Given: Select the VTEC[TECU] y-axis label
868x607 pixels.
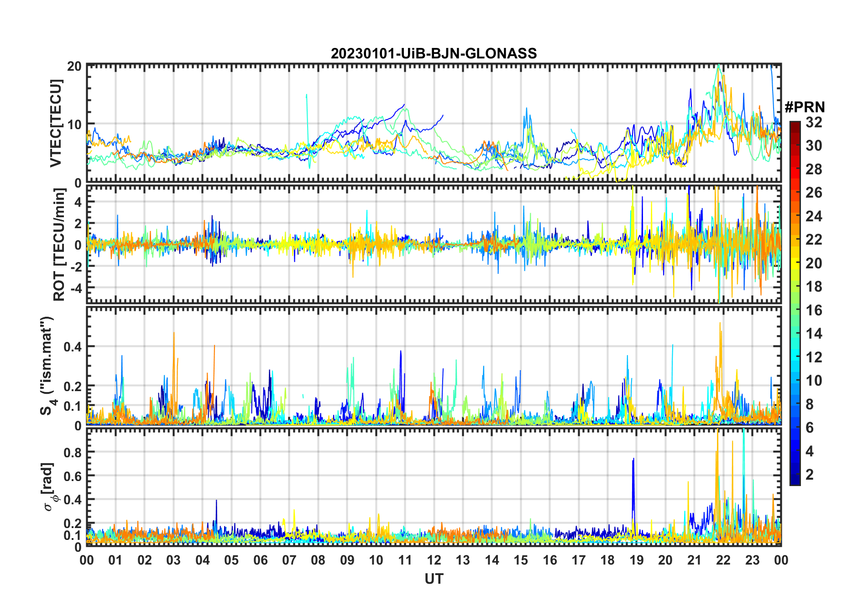Looking at the screenshot, I should [55, 123].
